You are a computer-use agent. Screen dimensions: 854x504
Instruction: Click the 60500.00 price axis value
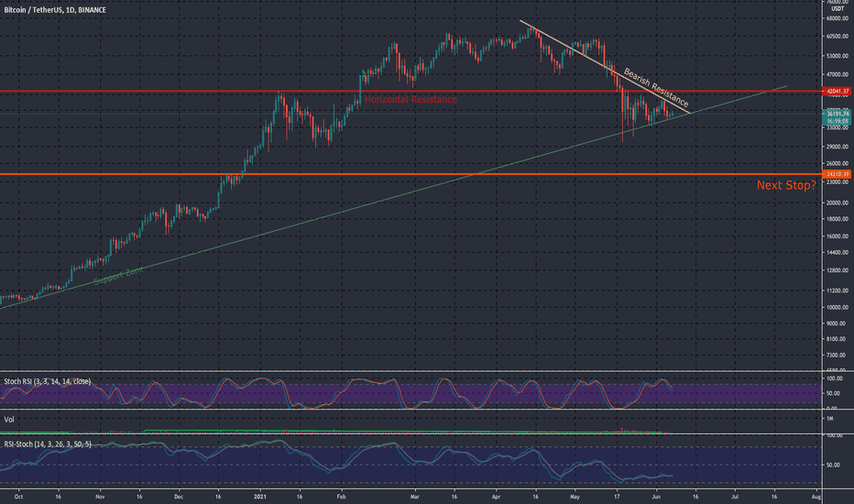pyautogui.click(x=838, y=37)
